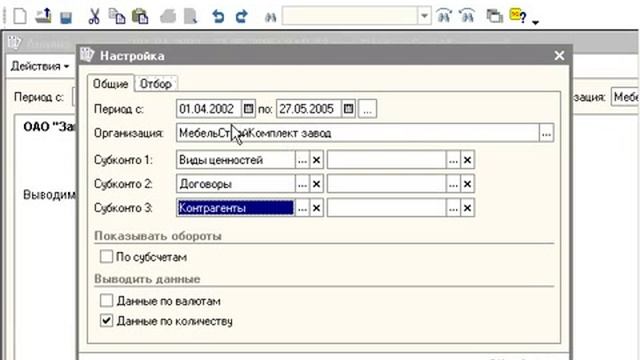Select the Контрагенты subconto field
Viewport: 640px width, 360px height.
pyautogui.click(x=236, y=208)
